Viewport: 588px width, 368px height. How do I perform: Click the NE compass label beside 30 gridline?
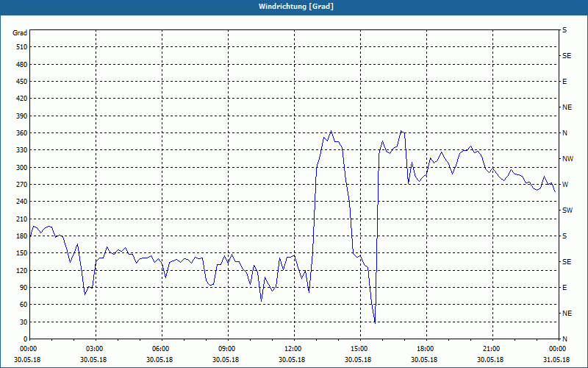[x=567, y=314]
